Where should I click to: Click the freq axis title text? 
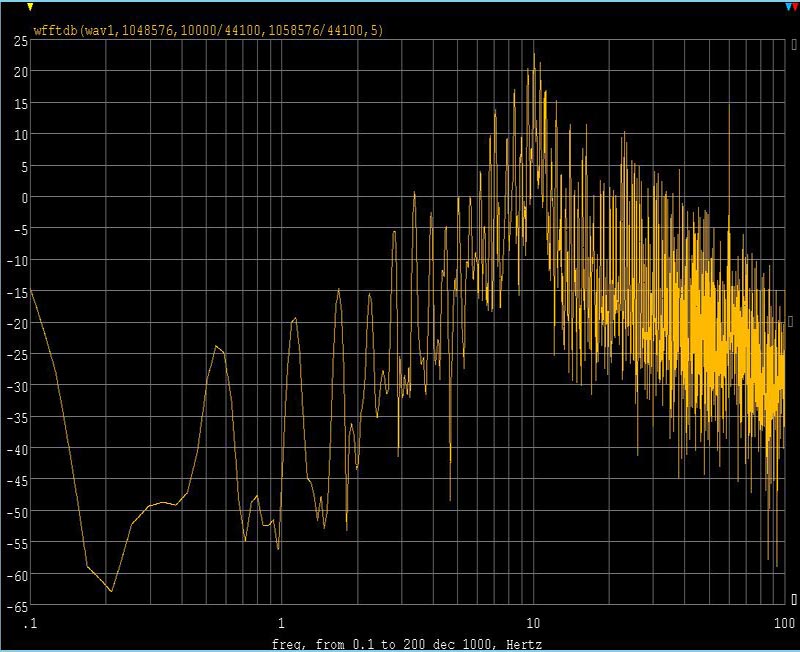407,644
